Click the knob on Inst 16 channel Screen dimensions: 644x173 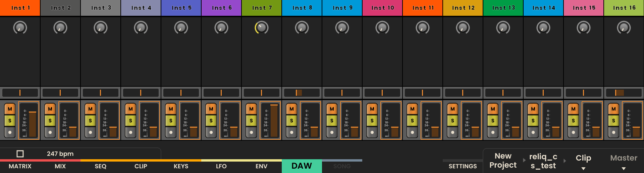(624, 28)
